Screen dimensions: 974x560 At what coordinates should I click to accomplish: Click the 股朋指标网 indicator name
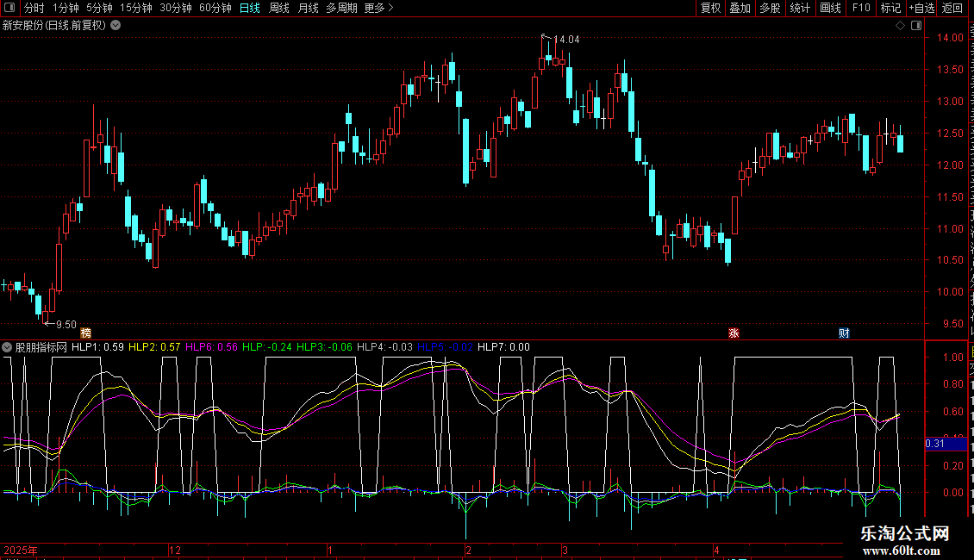[41, 347]
